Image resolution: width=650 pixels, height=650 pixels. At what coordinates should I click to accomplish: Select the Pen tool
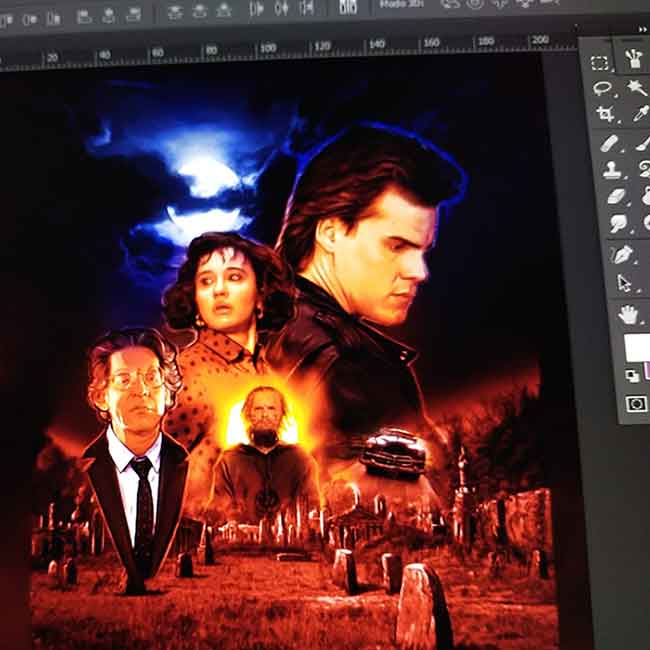point(622,254)
